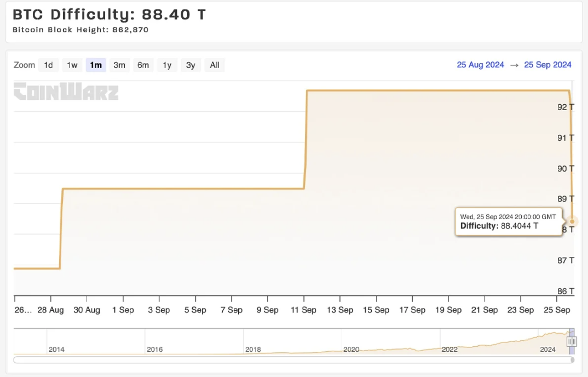
Task: Click the 2014 label in navigator chart
Action: 56,349
